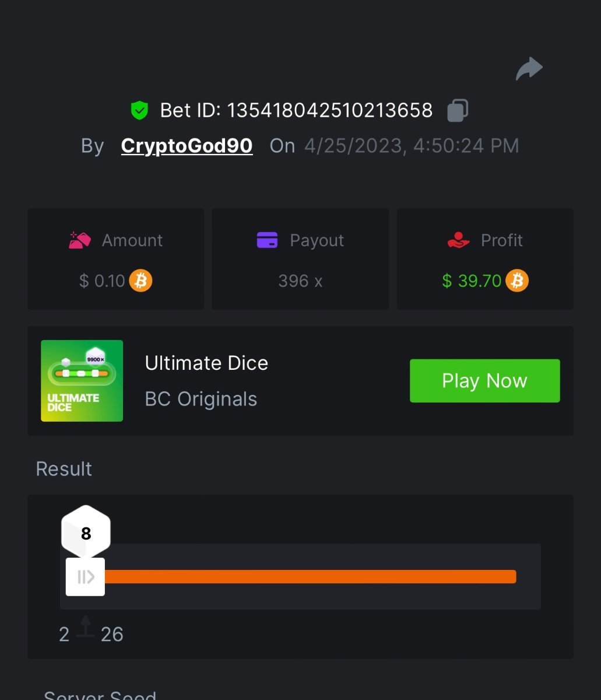The image size is (601, 700).
Task: Click the Bitcoin icon beside $39.70 profit
Action: tap(516, 281)
